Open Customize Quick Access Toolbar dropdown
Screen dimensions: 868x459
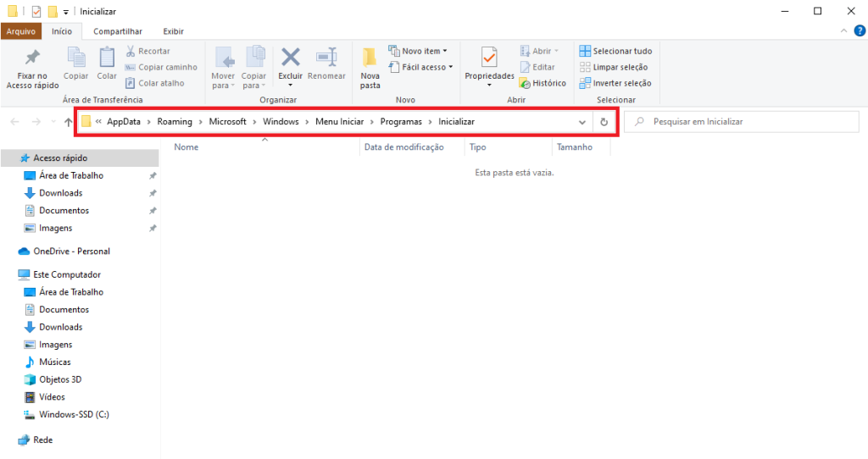click(x=66, y=12)
